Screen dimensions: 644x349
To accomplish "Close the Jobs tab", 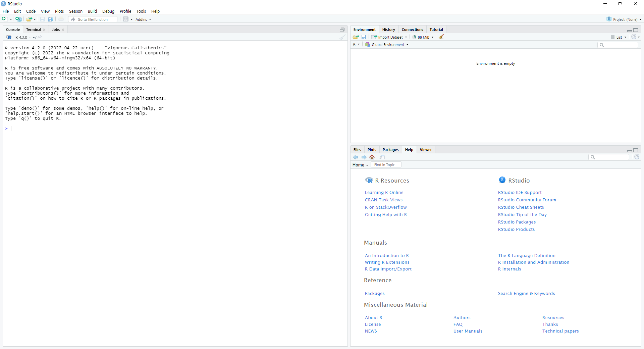I will tap(63, 30).
